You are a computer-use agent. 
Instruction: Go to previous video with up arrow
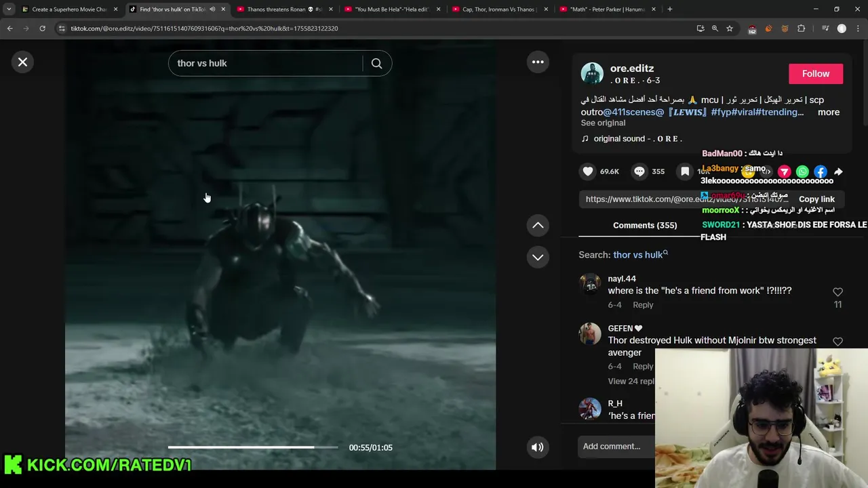(538, 225)
